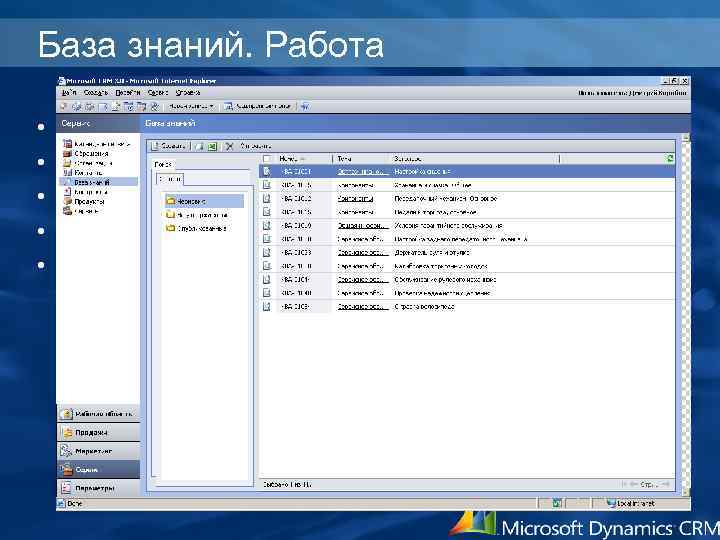Switch to the Продажи module
The image size is (720, 540).
[x=98, y=433]
